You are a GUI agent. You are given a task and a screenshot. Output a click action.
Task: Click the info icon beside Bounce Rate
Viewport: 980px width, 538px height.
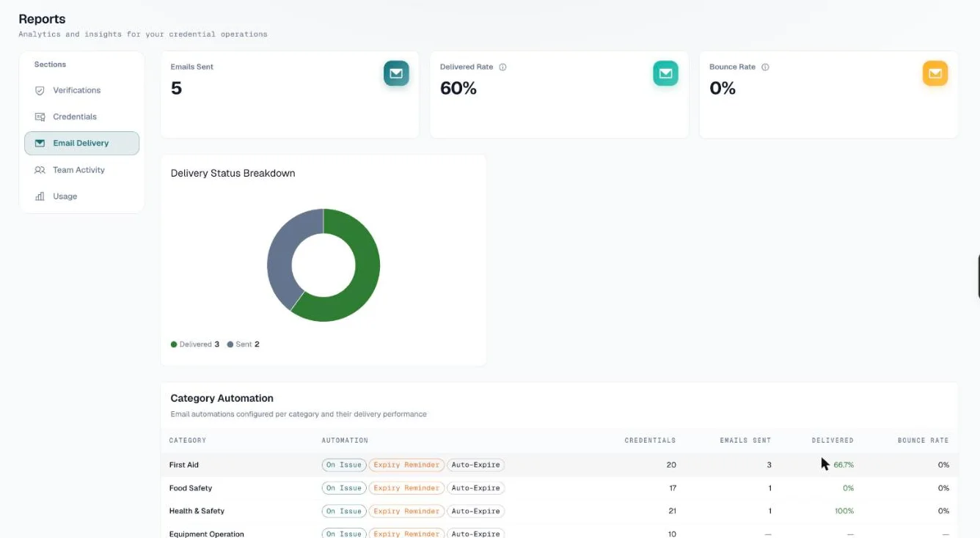click(765, 67)
